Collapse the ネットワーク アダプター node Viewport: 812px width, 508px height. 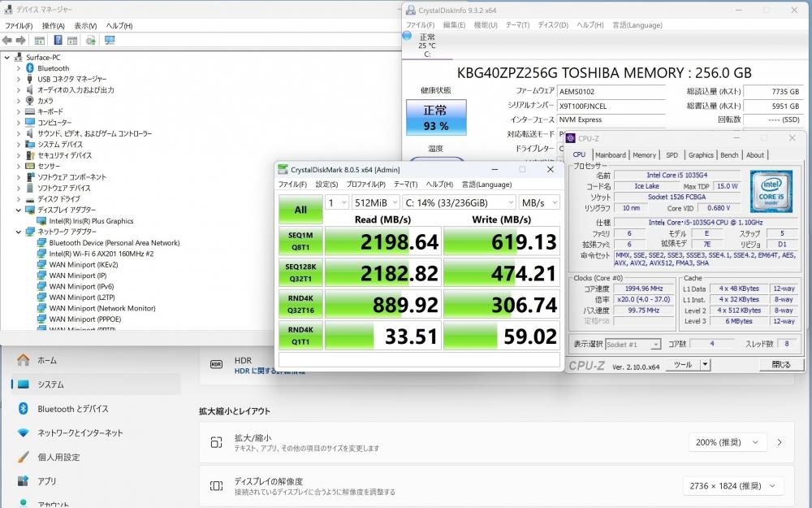click(x=18, y=232)
